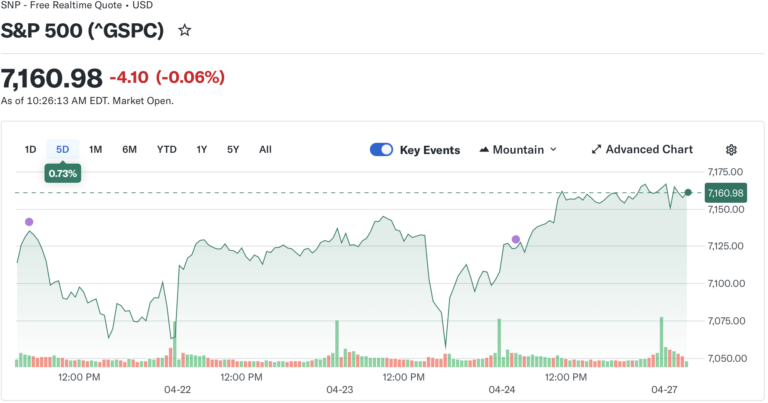Add S&P 500 to watchlist star
The height and width of the screenshot is (403, 768).
tap(184, 31)
